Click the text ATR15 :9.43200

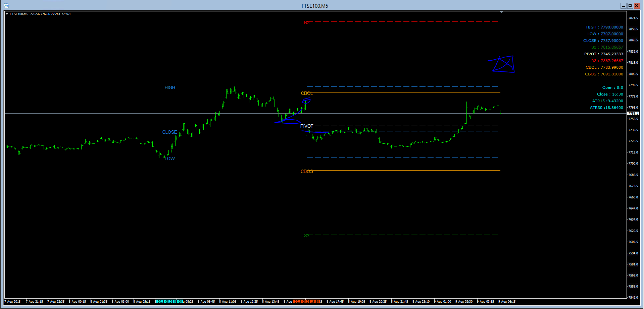[x=607, y=101]
